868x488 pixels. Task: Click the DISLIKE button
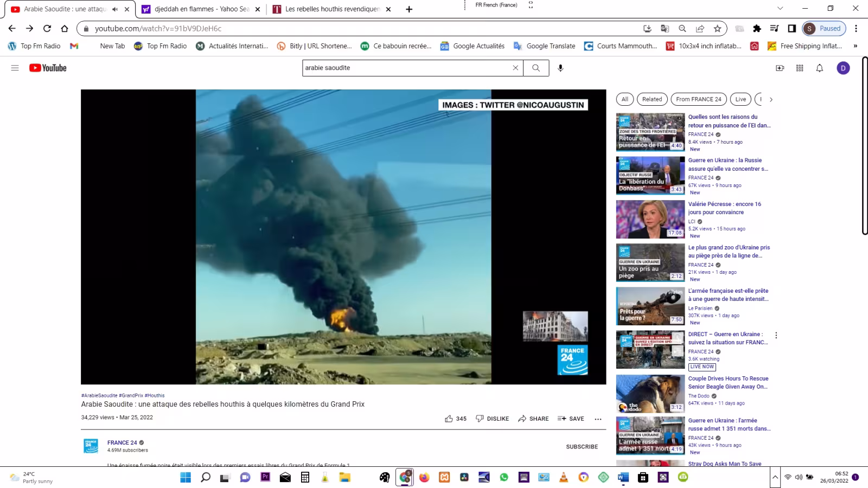coord(492,419)
